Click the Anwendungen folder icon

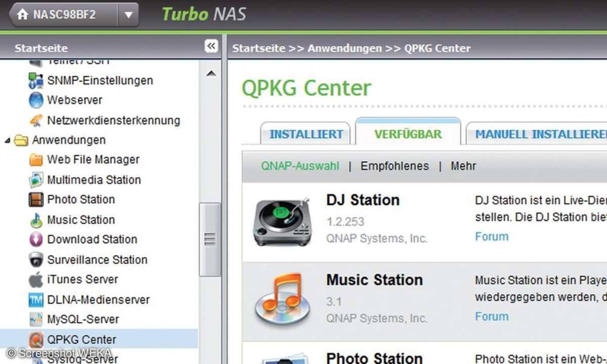[x=21, y=140]
